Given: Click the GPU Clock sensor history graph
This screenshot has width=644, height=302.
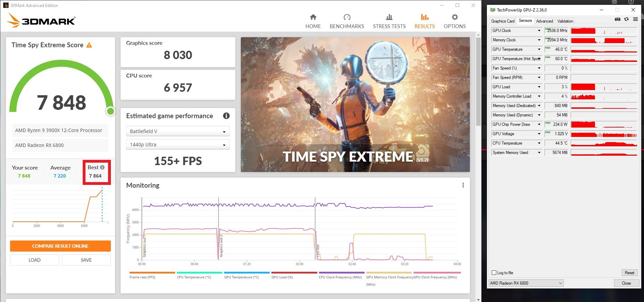Looking at the screenshot, I should point(604,31).
